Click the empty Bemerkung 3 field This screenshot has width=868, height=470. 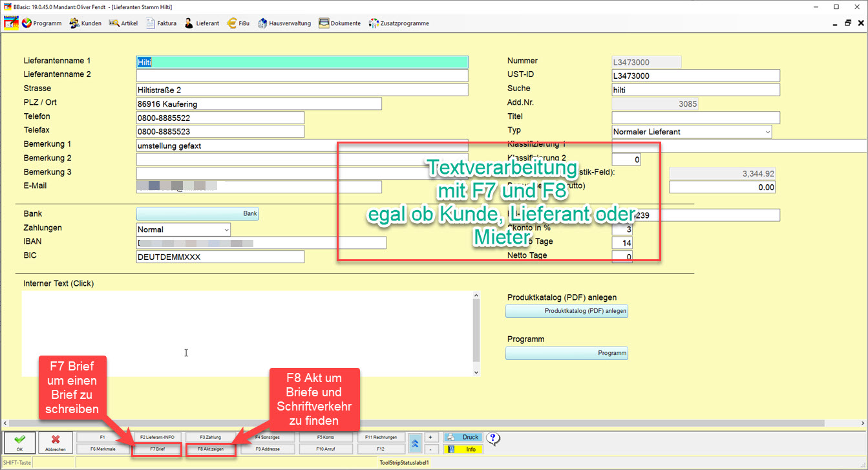pyautogui.click(x=302, y=173)
